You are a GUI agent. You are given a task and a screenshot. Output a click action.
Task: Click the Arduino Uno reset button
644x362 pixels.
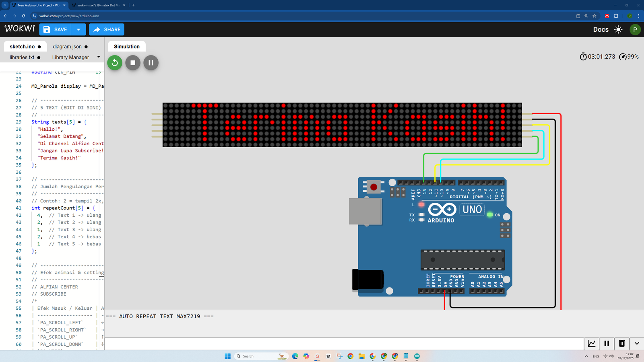coord(374,187)
